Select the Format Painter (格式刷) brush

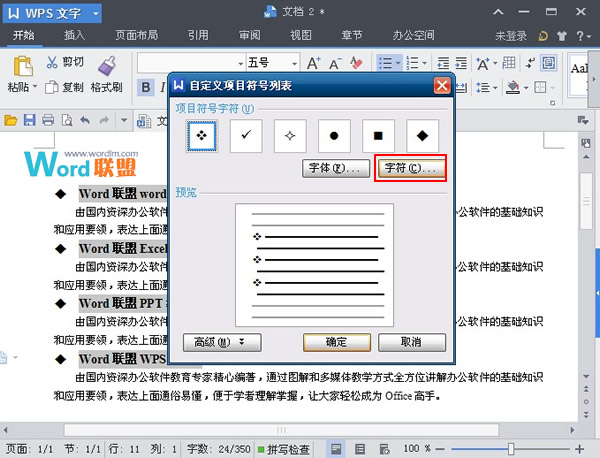[107, 65]
